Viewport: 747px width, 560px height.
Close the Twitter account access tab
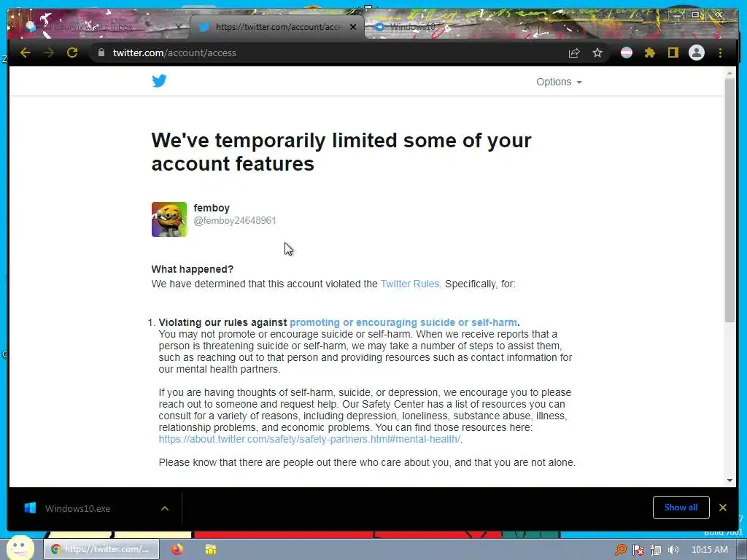[x=353, y=27]
